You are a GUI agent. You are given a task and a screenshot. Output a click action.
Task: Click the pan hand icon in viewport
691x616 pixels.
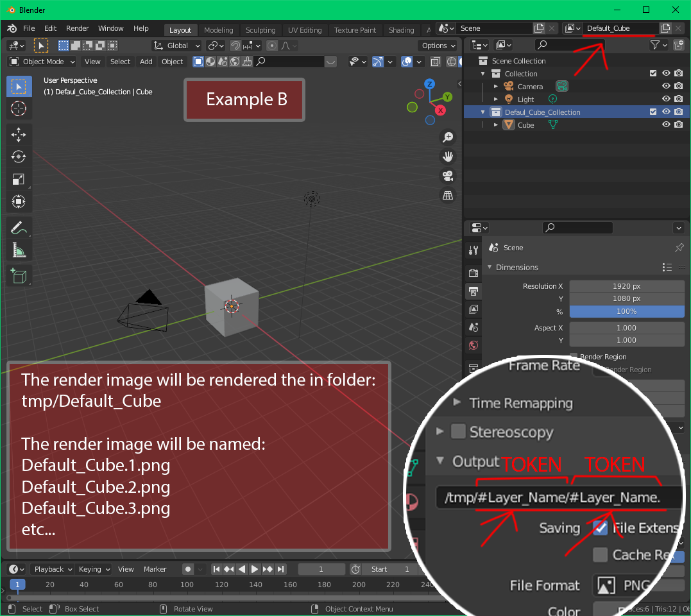[448, 157]
